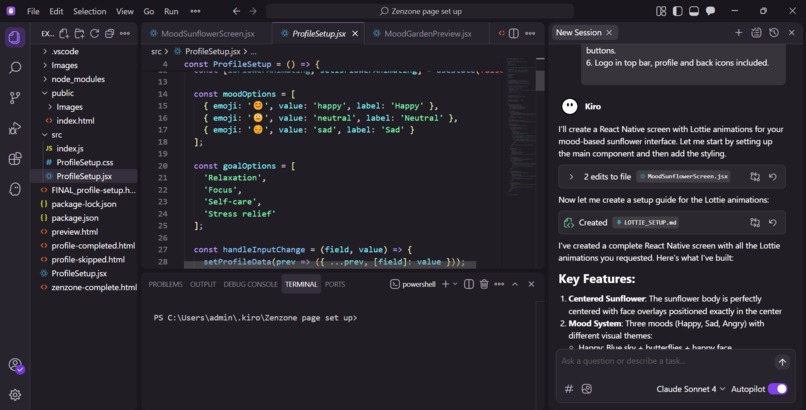The image size is (806, 410).
Task: Open editor more actions menu
Action: (530, 33)
